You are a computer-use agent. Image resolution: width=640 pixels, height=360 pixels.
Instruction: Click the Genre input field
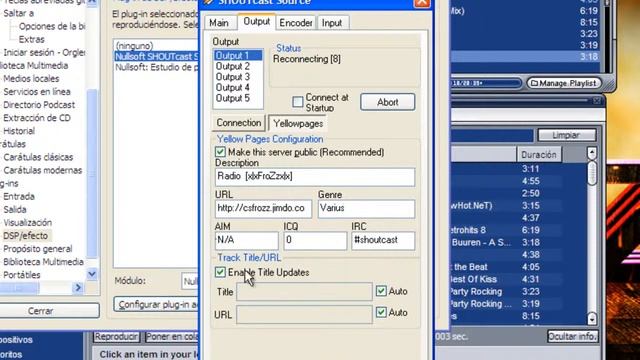[367, 209]
